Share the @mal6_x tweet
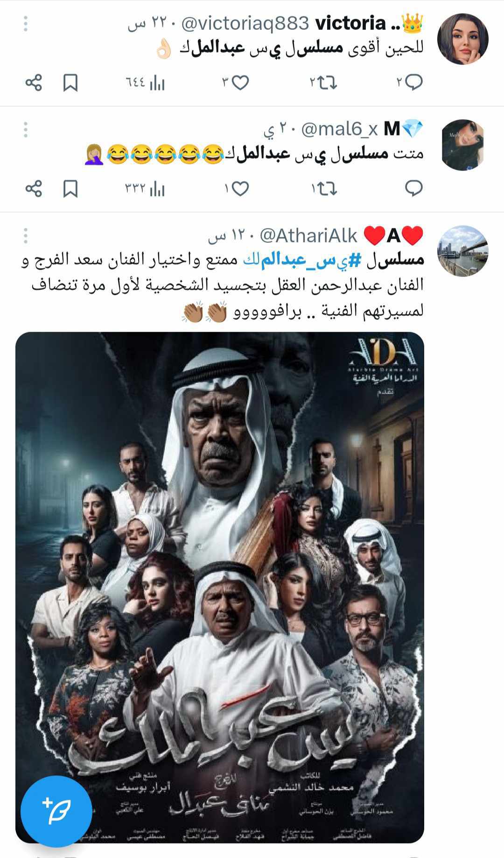The height and width of the screenshot is (858, 504). (x=34, y=188)
